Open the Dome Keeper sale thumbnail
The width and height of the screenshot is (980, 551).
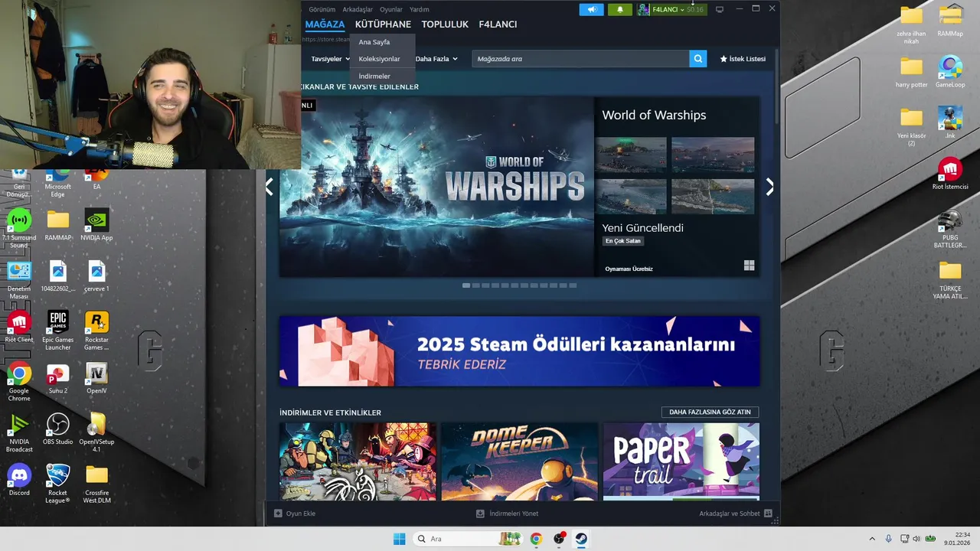click(519, 461)
